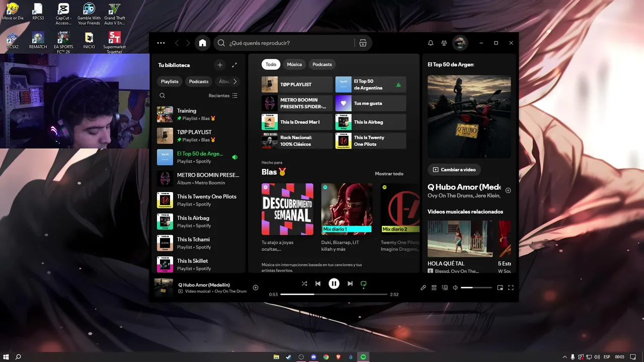644x362 pixels.
Task: Open Google Chrome from the taskbar
Action: pyautogui.click(x=326, y=357)
